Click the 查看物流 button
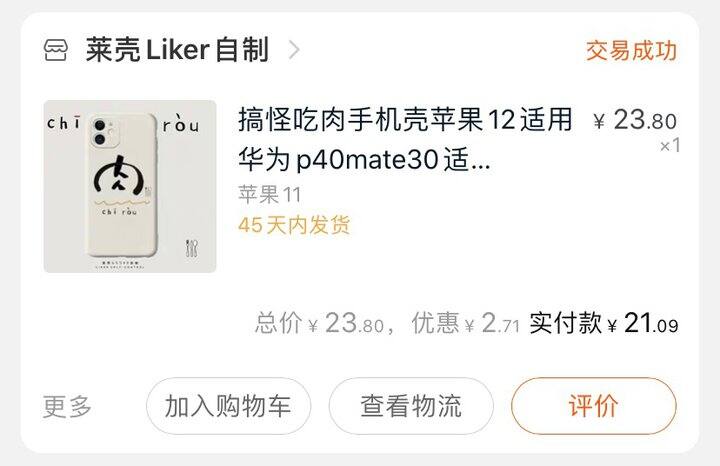Screen dimensions: 720x466 pyautogui.click(x=411, y=406)
